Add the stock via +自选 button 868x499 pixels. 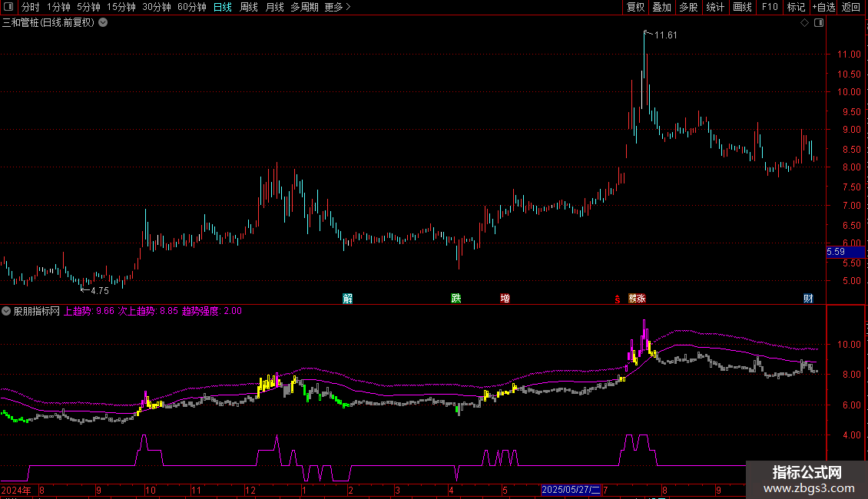pyautogui.click(x=823, y=7)
